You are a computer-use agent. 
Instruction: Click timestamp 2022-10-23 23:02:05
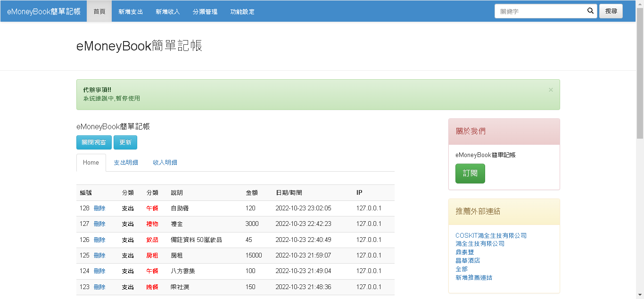[303, 208]
